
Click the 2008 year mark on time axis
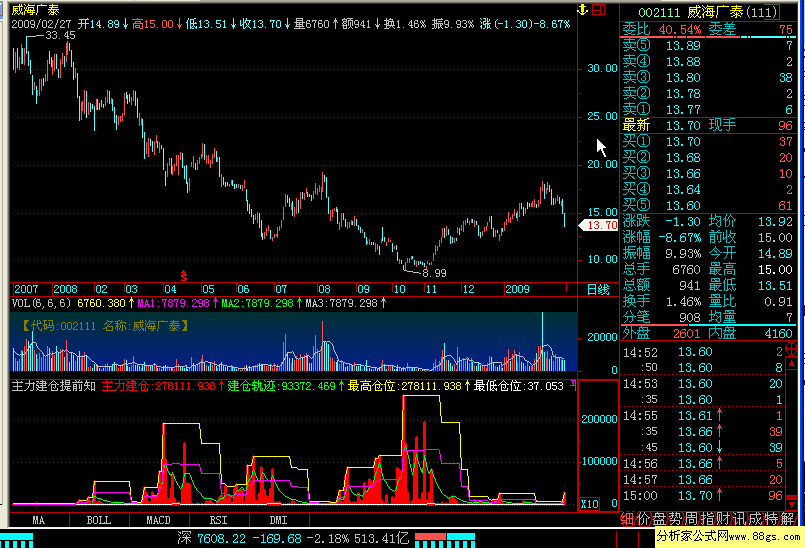65,289
